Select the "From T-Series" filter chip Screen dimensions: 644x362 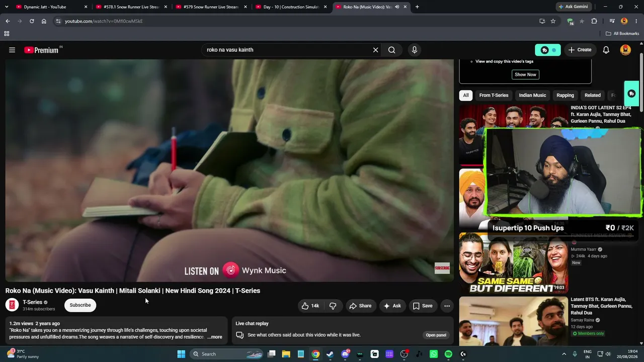click(494, 95)
